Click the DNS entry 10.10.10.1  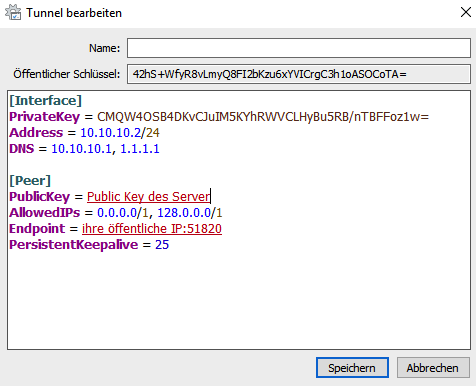click(x=81, y=149)
